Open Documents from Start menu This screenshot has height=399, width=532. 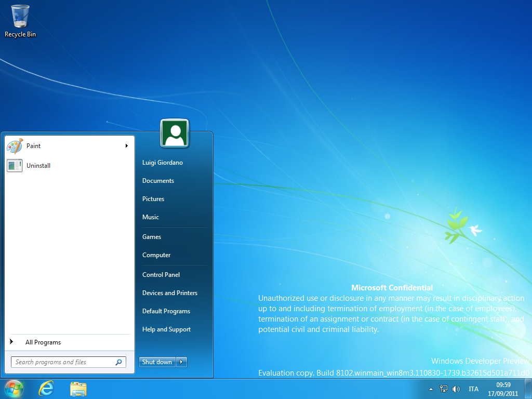point(158,181)
